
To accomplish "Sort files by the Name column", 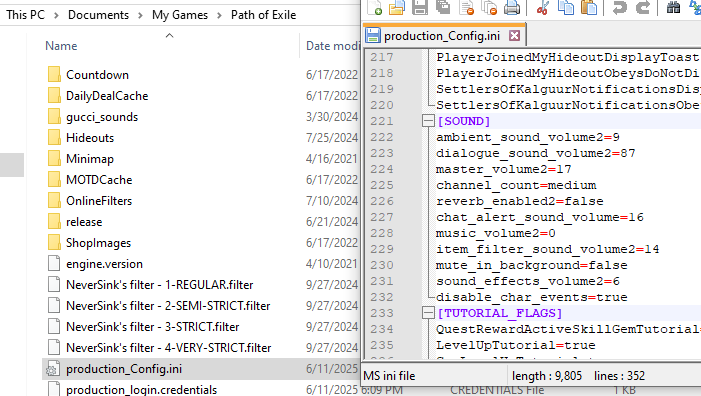I will 61,46.
